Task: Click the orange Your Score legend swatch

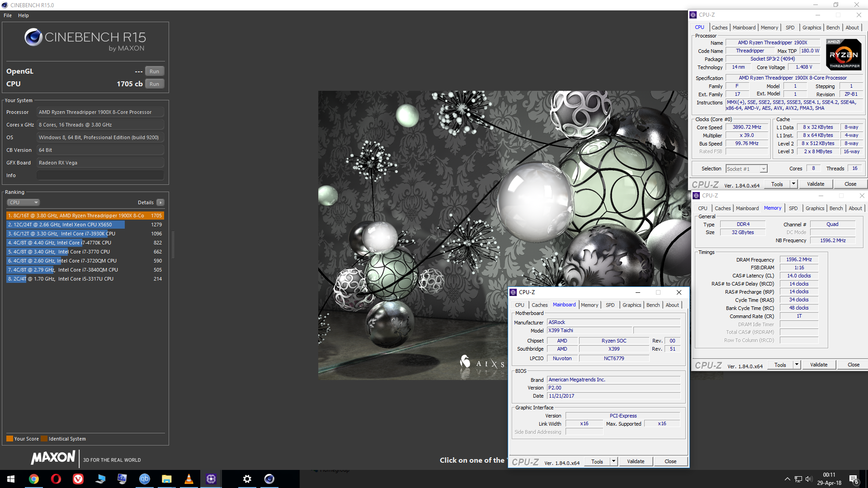Action: (x=9, y=439)
